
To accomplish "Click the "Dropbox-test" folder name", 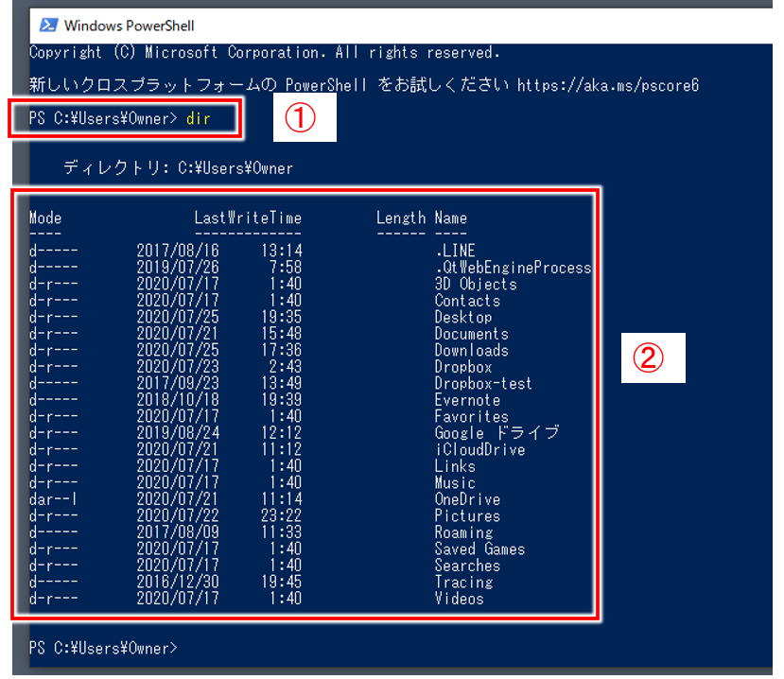I will pyautogui.click(x=483, y=384).
